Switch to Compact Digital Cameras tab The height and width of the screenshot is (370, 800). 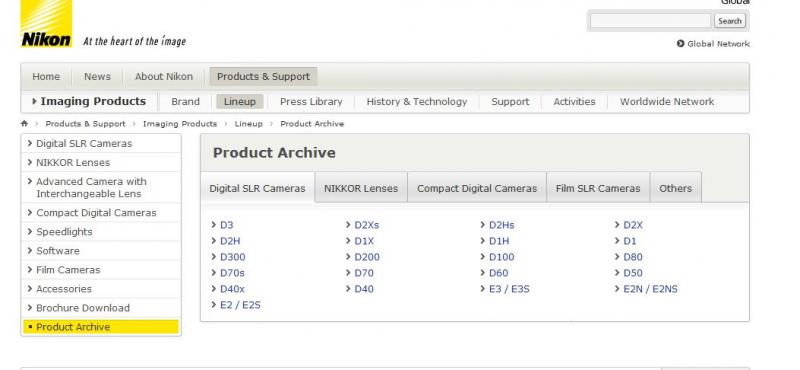(x=477, y=188)
